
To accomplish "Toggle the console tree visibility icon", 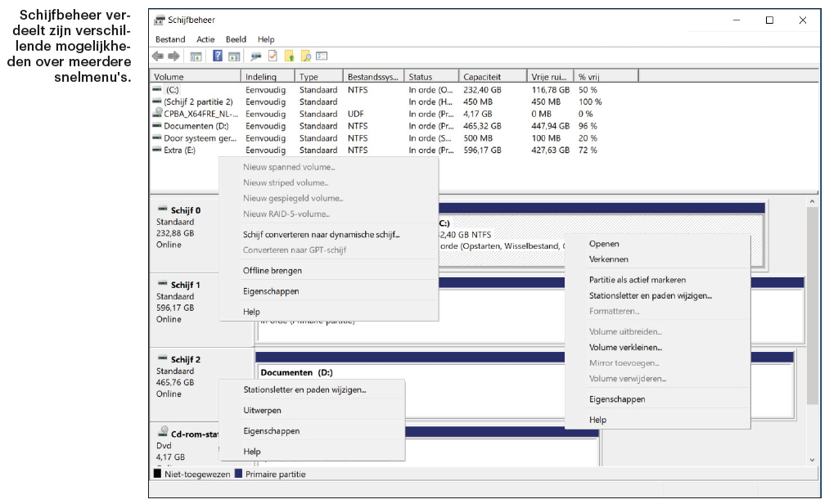I will coord(195,56).
